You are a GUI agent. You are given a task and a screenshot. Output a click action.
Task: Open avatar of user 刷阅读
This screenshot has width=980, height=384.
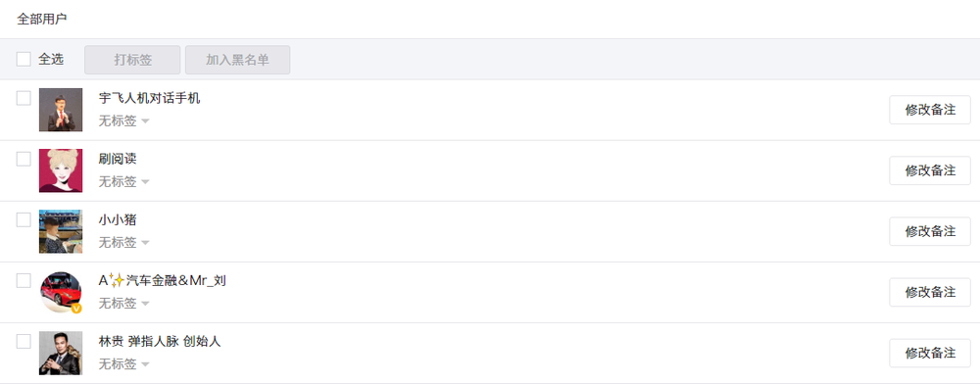click(61, 170)
